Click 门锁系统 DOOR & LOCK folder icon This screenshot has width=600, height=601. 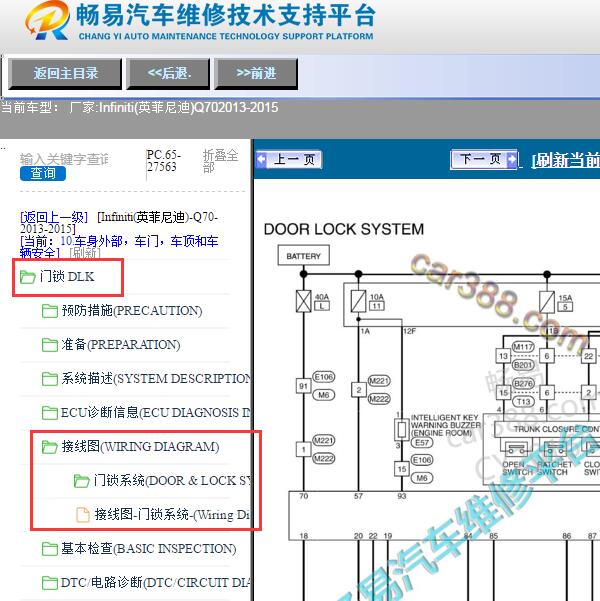(x=82, y=481)
